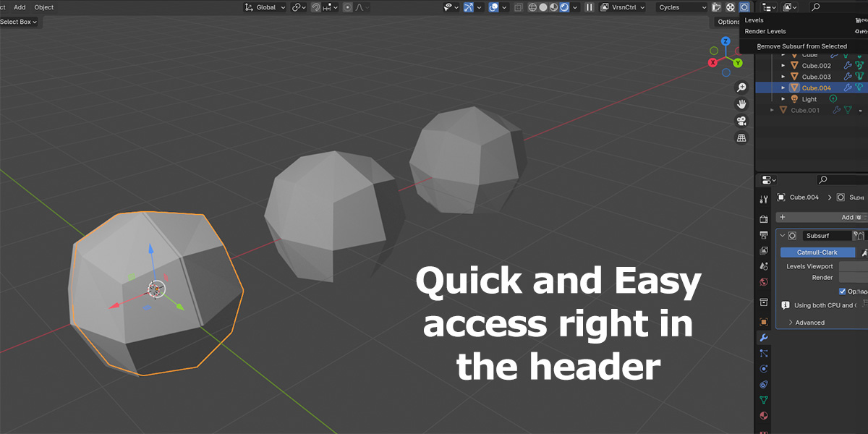Toggle the camera view gizmo

741,121
